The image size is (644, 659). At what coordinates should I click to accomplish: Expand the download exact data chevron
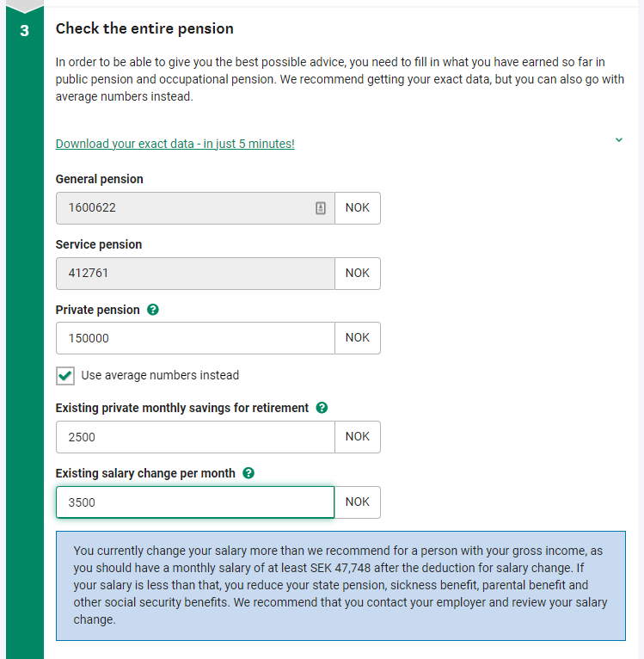click(618, 140)
